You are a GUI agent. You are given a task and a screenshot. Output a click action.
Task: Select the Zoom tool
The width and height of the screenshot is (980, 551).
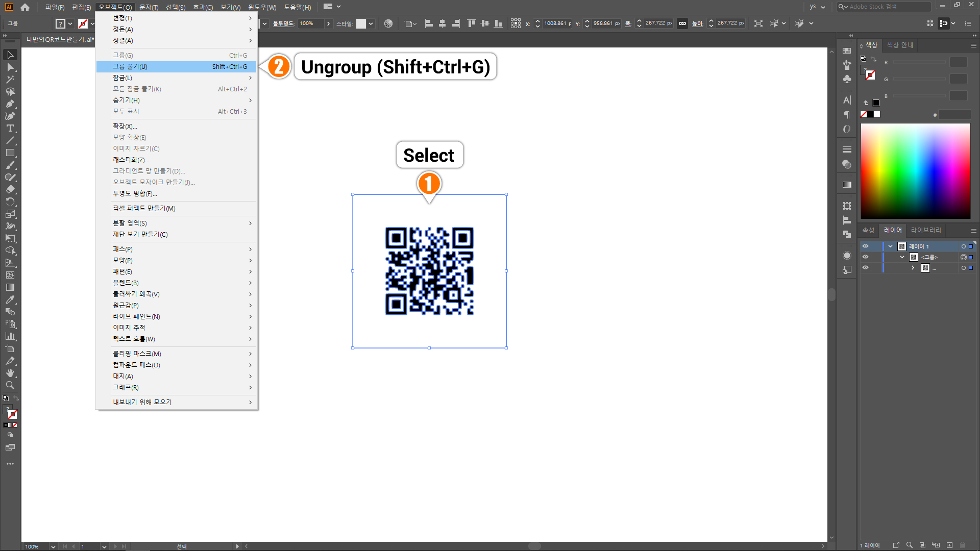(x=10, y=385)
